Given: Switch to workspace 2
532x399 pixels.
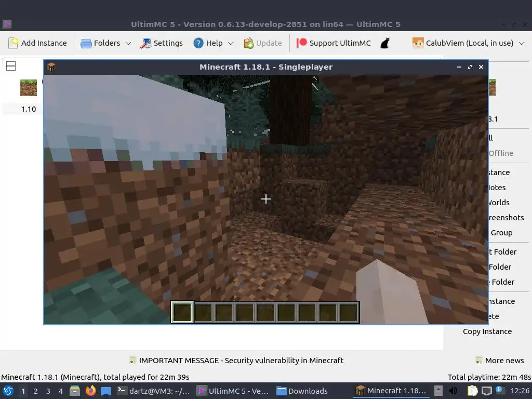Looking at the screenshot, I should click(x=36, y=391).
